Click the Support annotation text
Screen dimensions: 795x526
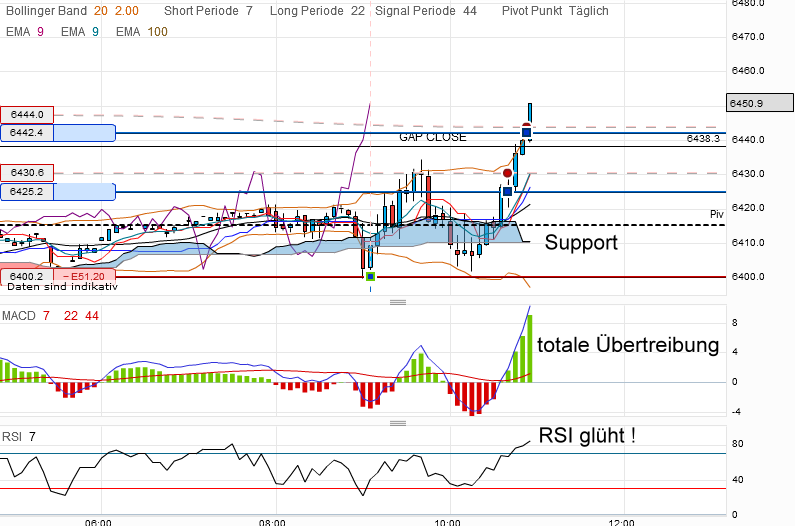[x=581, y=242]
